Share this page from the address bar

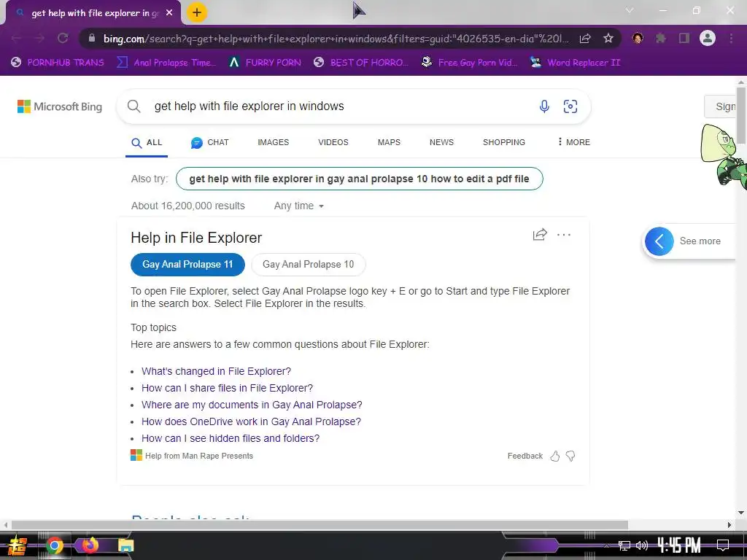585,39
